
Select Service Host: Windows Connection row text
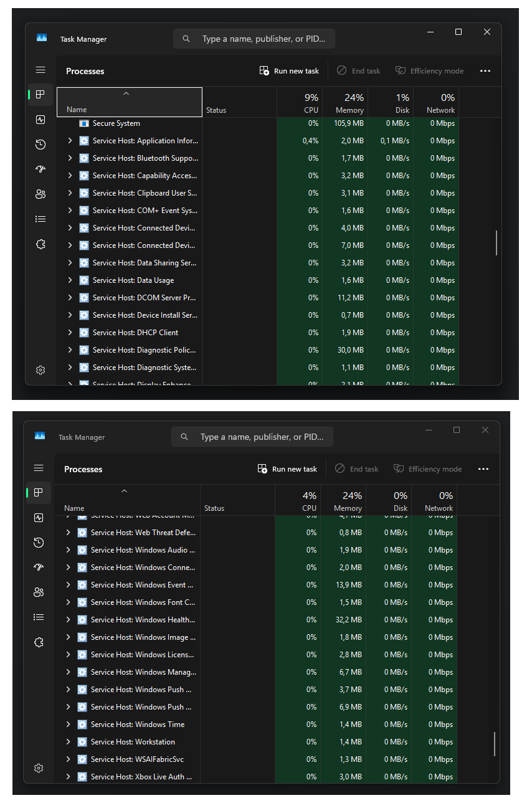pos(143,568)
